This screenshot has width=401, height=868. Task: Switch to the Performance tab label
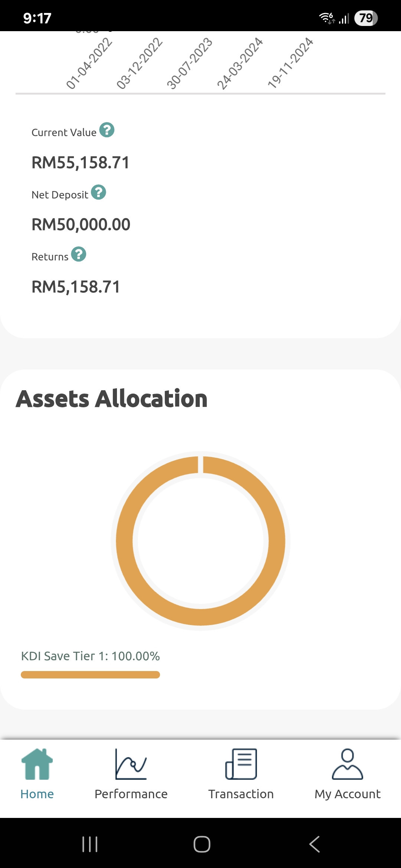(x=131, y=794)
